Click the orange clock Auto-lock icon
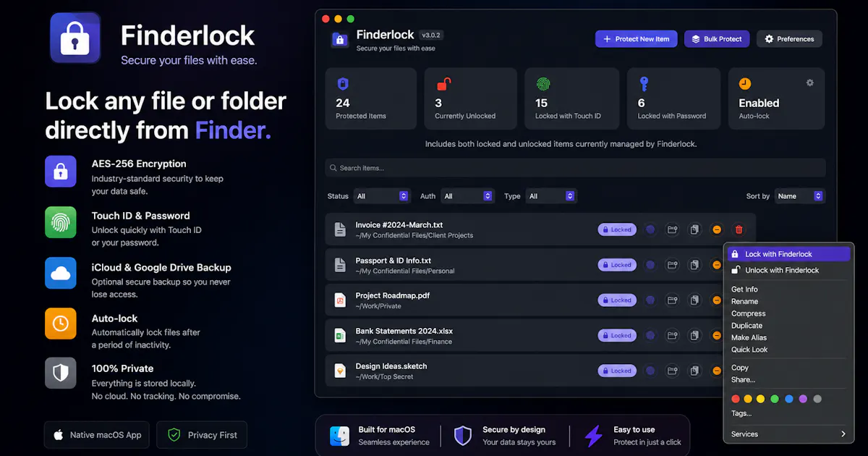Image resolution: width=868 pixels, height=456 pixels. pos(745,84)
